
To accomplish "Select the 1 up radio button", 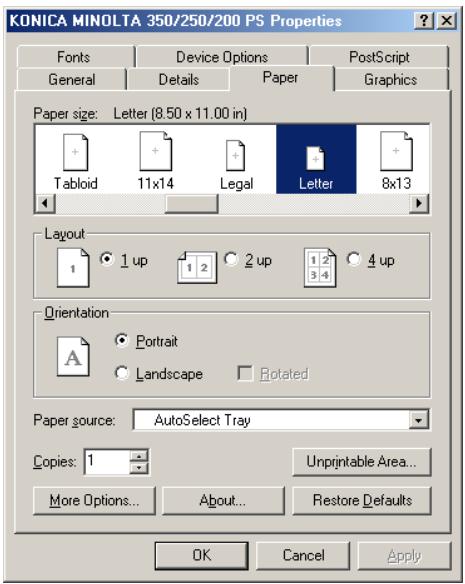I will pyautogui.click(x=107, y=259).
